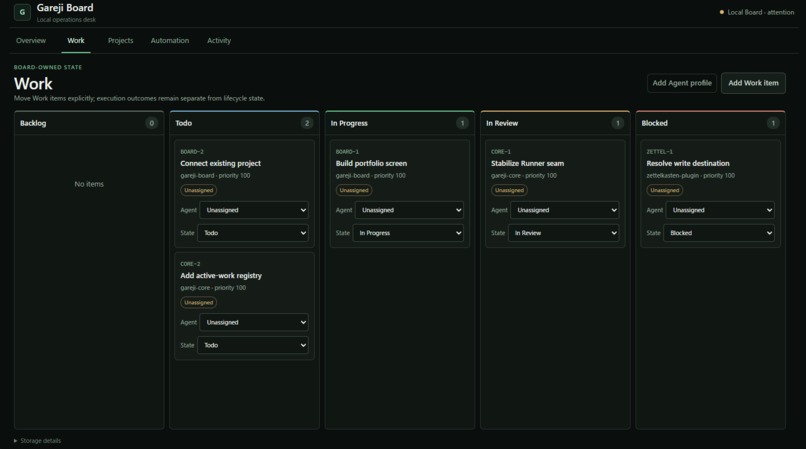Open the Projects tab
This screenshot has height=449, width=806.
120,41
